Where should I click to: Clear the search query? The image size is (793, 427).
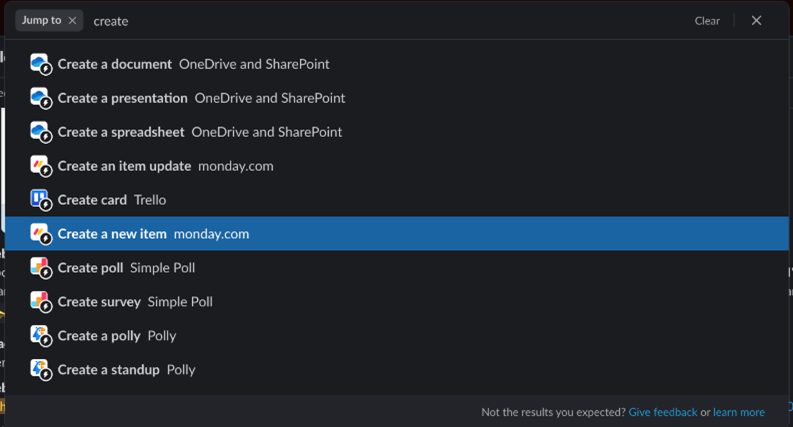[707, 21]
